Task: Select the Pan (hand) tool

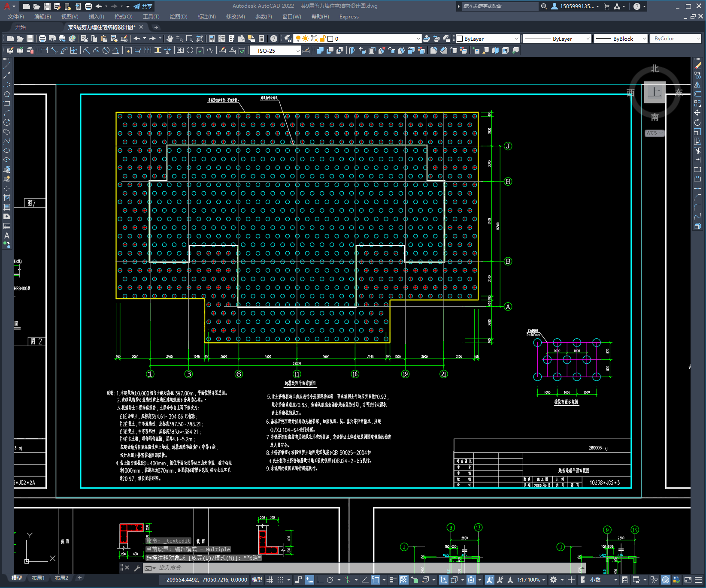Action: (170, 39)
